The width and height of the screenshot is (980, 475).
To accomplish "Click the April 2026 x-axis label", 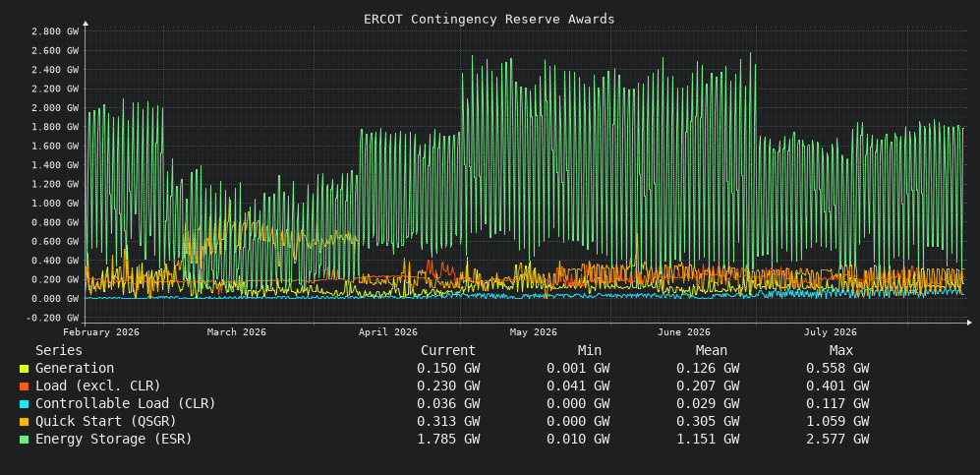I will pyautogui.click(x=387, y=331).
